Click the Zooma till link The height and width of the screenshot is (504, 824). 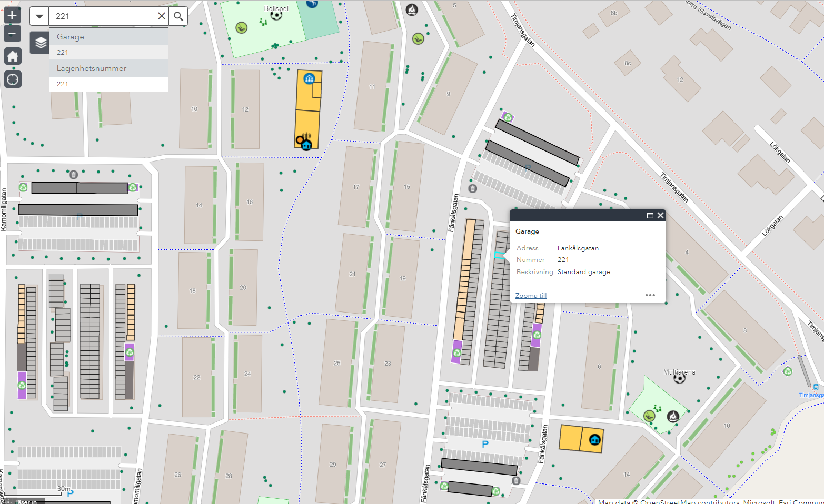tap(531, 296)
